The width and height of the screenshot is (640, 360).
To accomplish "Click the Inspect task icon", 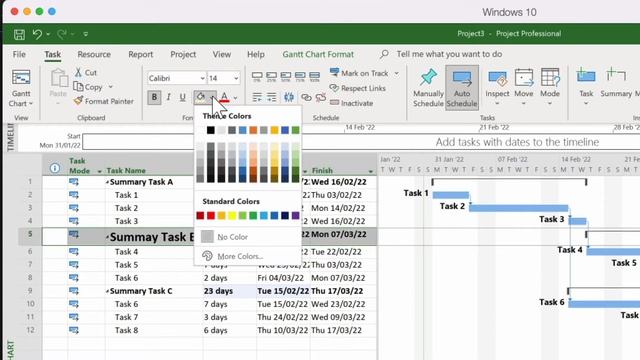I will tap(497, 78).
